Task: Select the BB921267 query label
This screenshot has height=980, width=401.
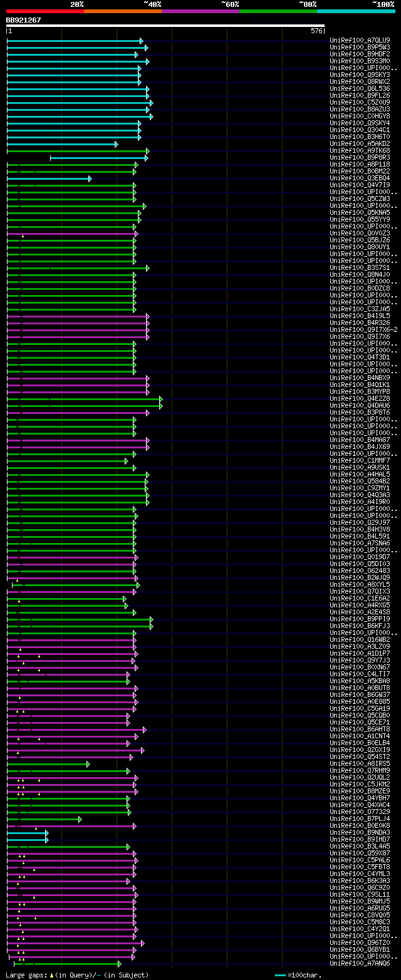Action: tap(24, 20)
